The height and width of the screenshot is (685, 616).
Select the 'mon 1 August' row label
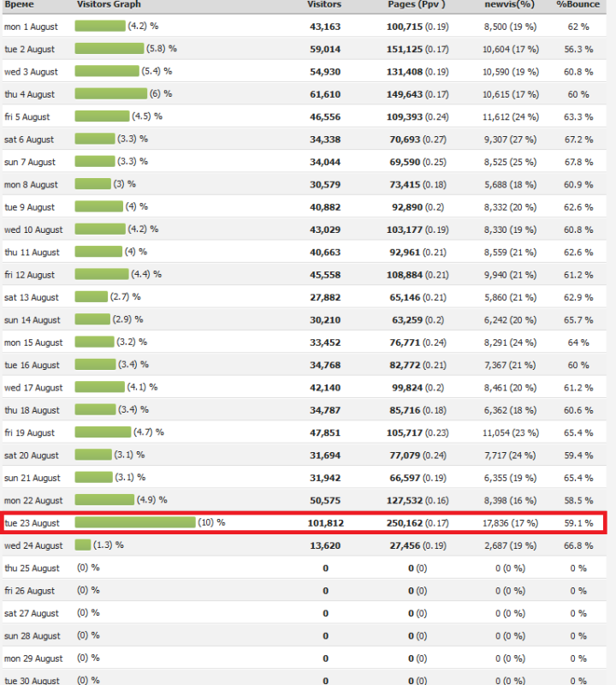coord(31,27)
